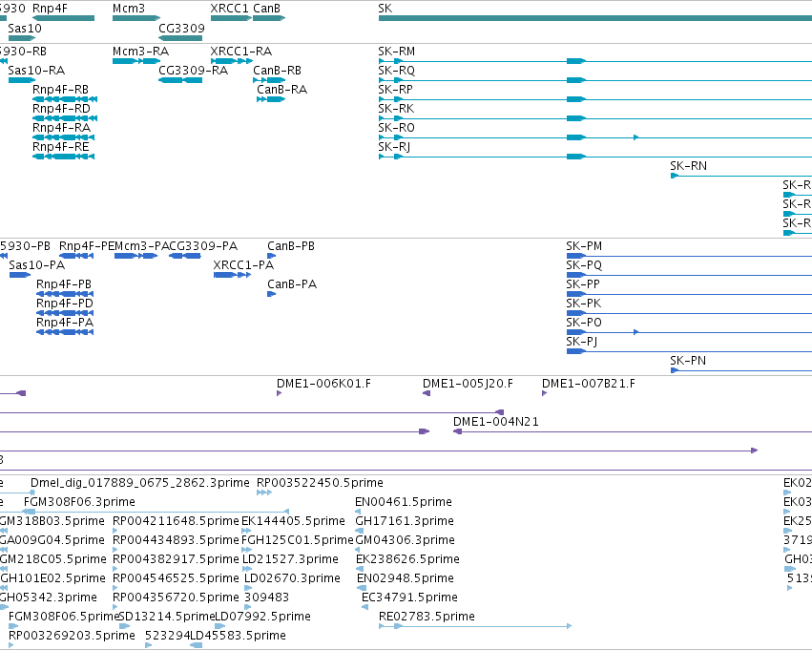Select the SK-RM transcript
The image size is (812, 650).
coord(595,61)
